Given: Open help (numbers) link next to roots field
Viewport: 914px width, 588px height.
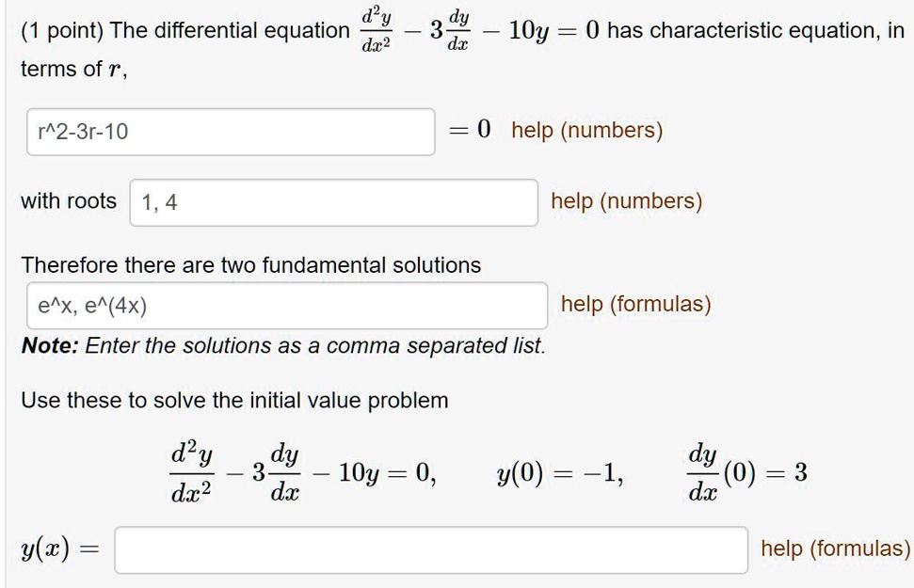Looking at the screenshot, I should click(626, 201).
